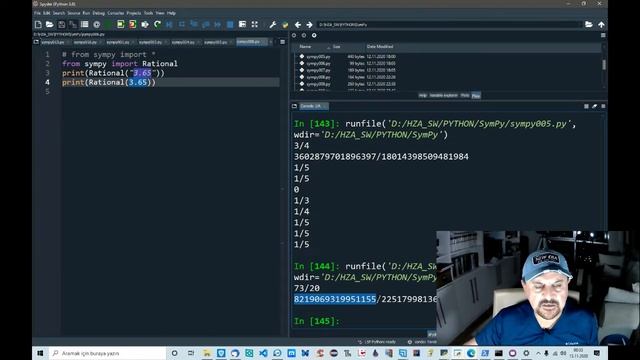640x360 pixels.
Task: Open Task View from the taskbar
Action: (191, 353)
